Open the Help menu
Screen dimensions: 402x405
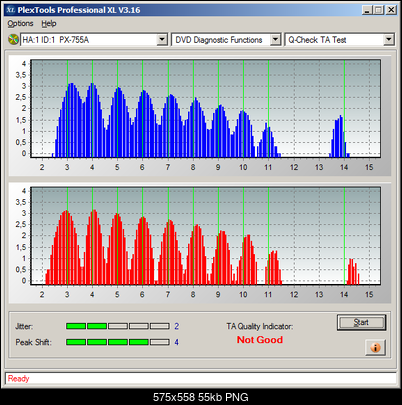click(49, 24)
